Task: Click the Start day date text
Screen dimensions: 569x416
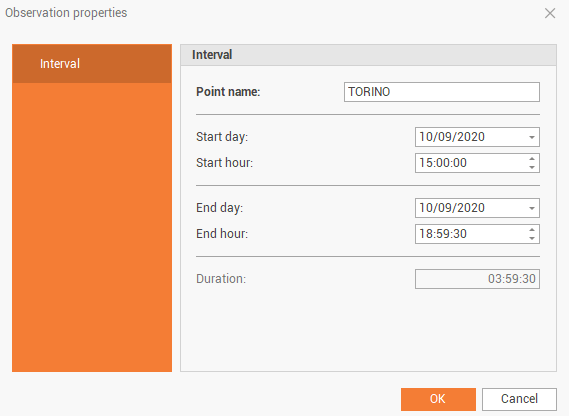Action: tap(452, 137)
